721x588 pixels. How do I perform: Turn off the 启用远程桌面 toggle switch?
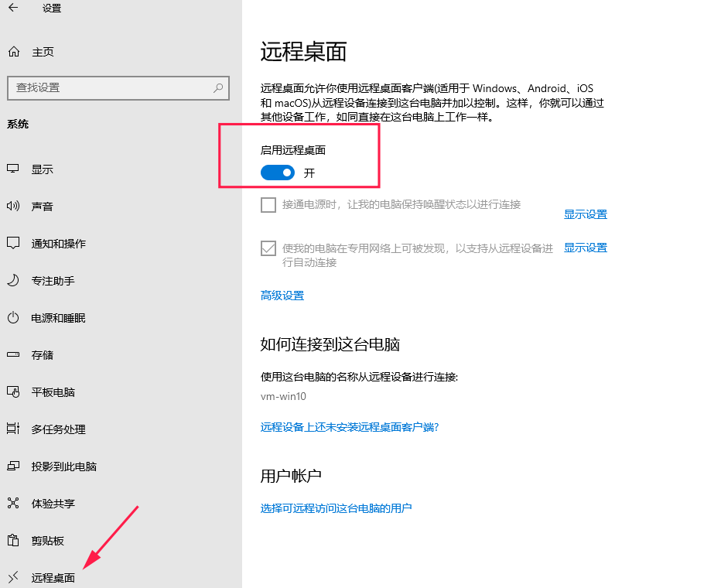click(278, 173)
